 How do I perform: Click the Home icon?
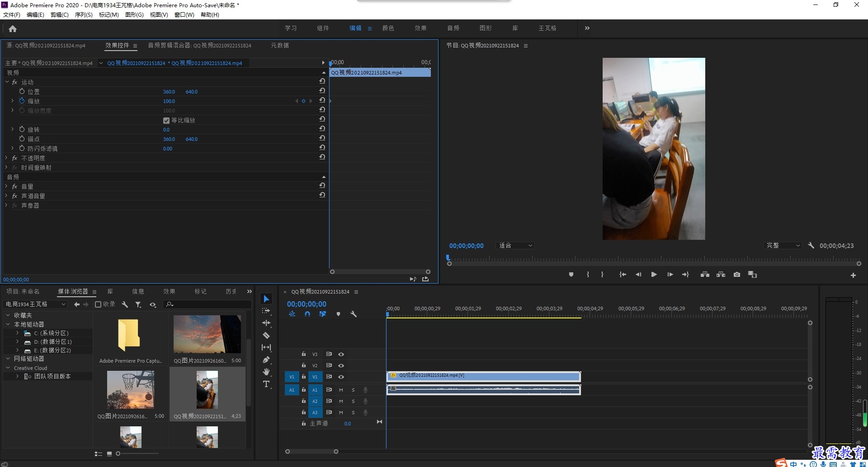pyautogui.click(x=13, y=28)
